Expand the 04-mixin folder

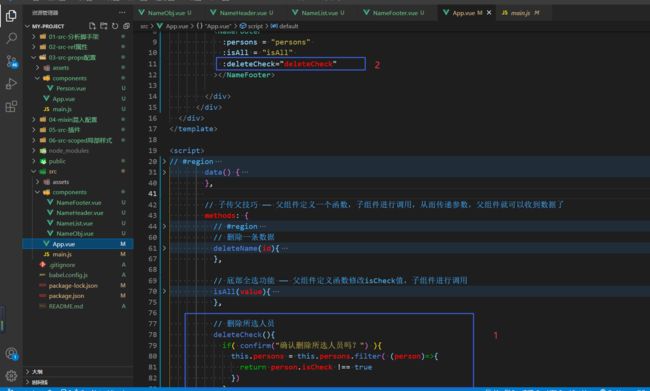[x=34, y=119]
